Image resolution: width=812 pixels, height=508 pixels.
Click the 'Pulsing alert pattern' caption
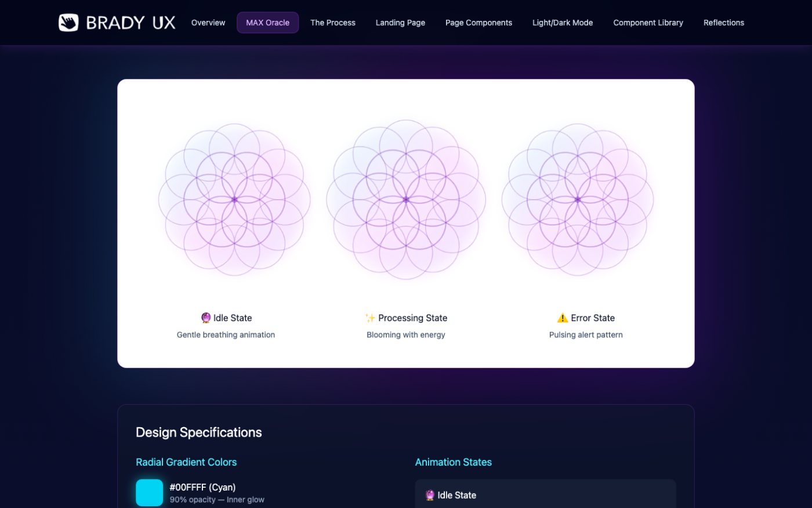[x=586, y=335]
